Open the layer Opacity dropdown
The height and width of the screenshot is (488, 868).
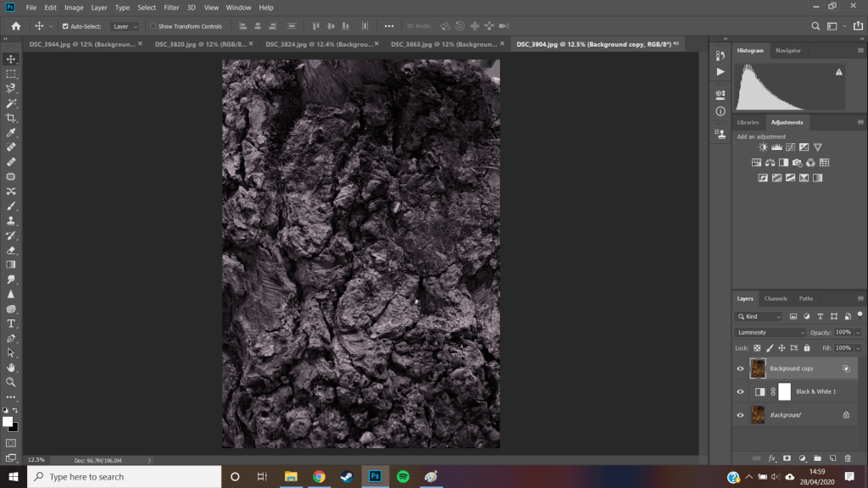pos(857,332)
